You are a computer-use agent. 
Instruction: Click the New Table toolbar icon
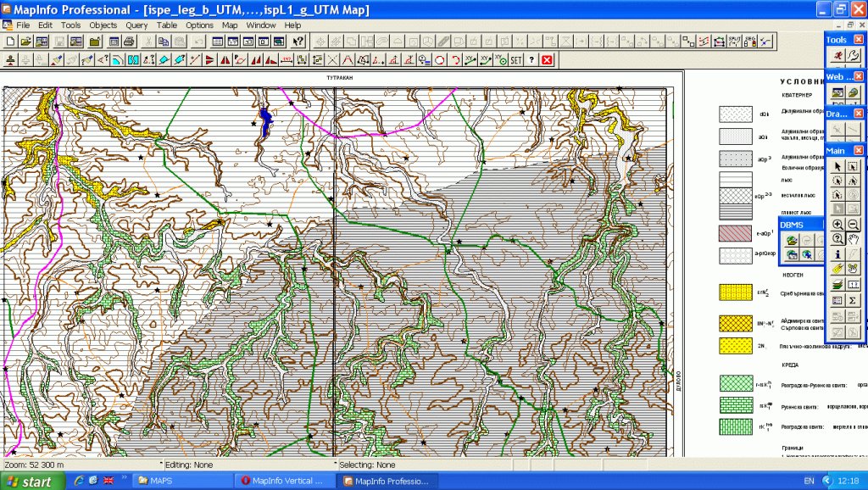click(x=9, y=41)
